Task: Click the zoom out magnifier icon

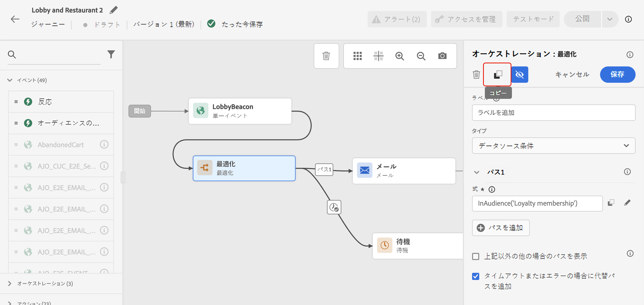Action: click(x=421, y=56)
